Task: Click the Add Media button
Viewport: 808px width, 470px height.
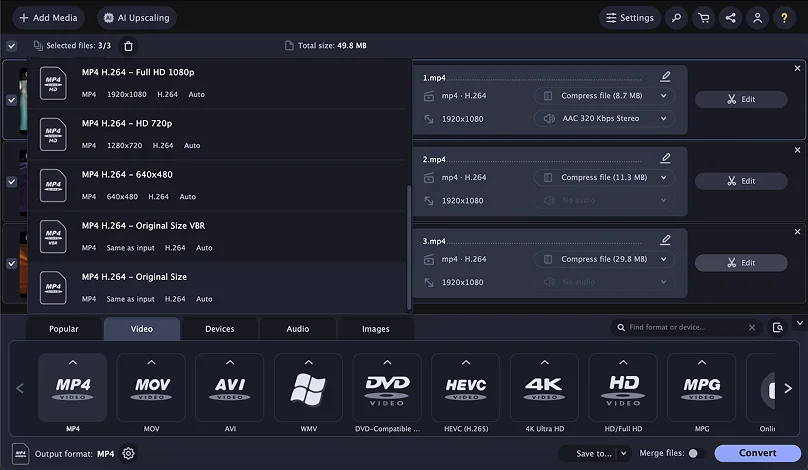Action: (x=48, y=18)
